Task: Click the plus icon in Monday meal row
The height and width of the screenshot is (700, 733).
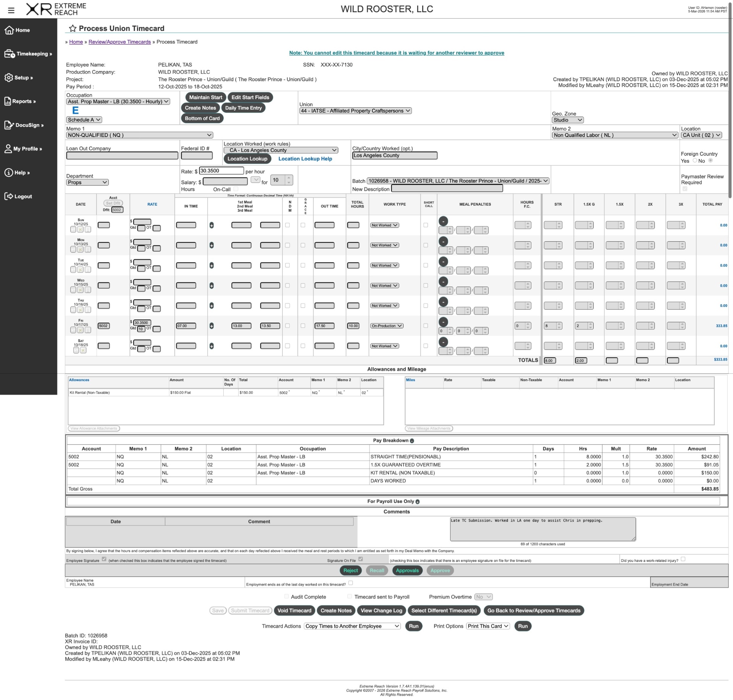Action: point(212,245)
